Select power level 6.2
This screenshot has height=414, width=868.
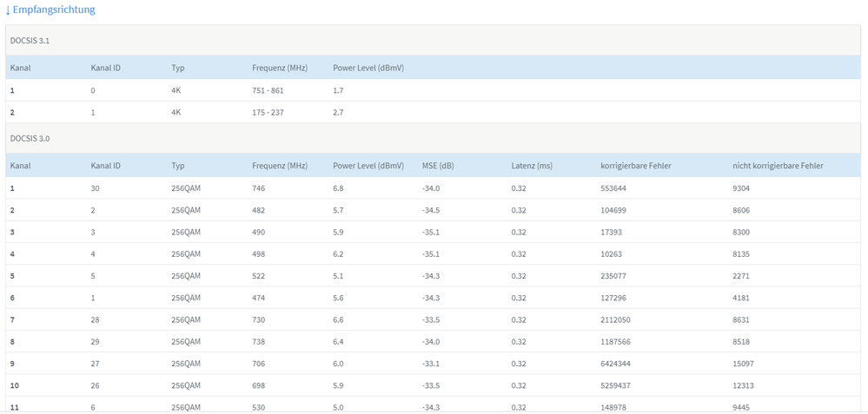point(338,254)
